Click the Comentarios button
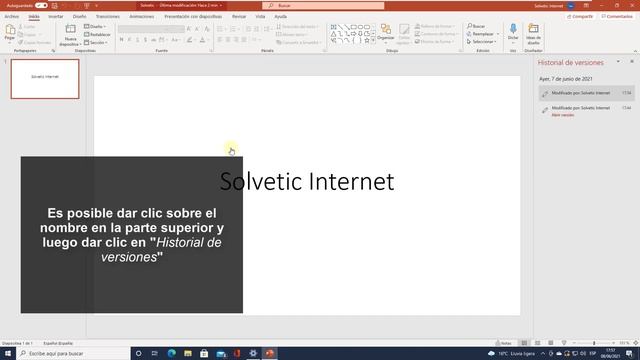The image size is (640, 360). (617, 16)
